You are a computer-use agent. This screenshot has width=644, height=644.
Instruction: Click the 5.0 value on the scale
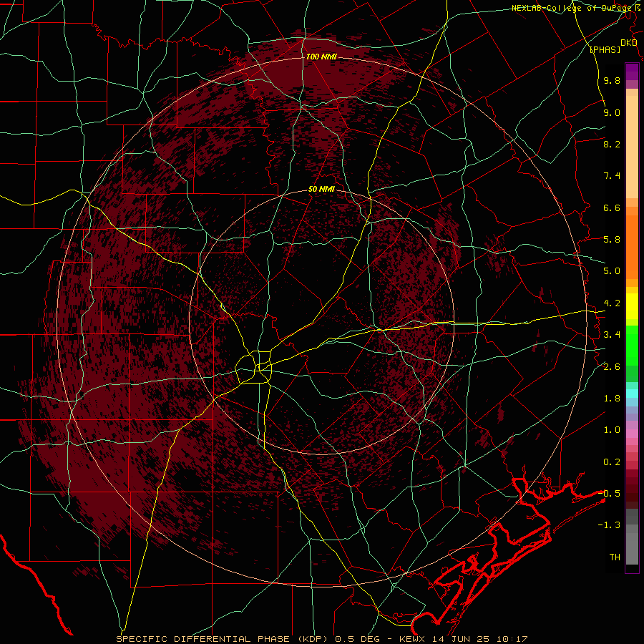coord(612,271)
